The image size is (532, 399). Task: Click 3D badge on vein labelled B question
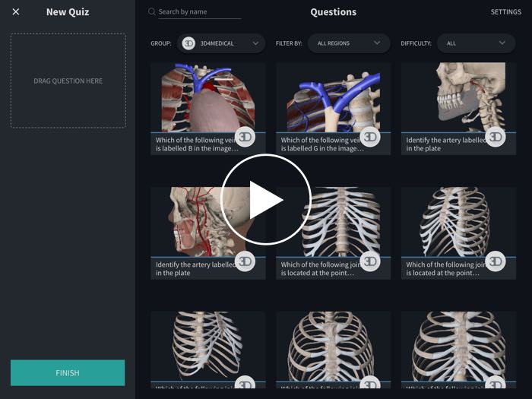(x=245, y=137)
